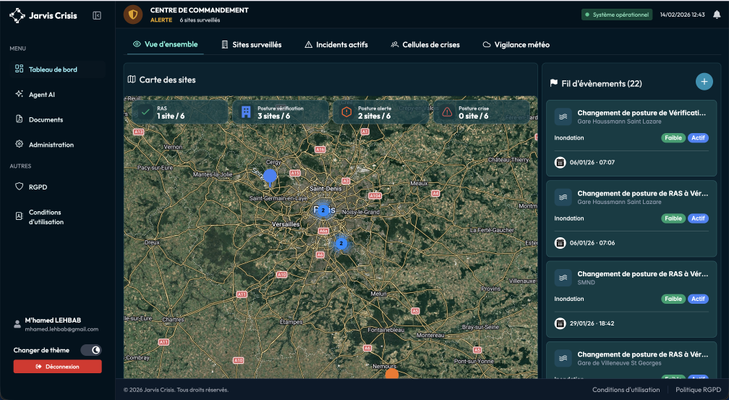Toggle the theme switch

[91, 350]
